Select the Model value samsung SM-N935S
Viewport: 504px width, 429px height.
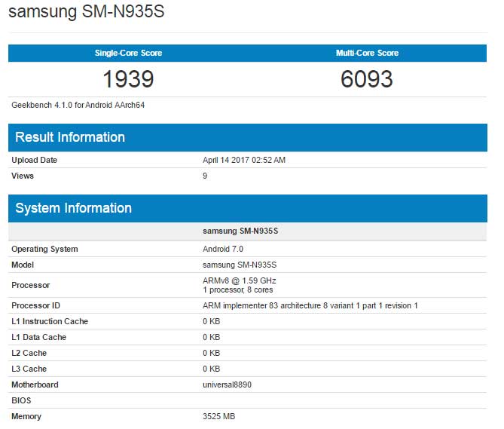240,265
